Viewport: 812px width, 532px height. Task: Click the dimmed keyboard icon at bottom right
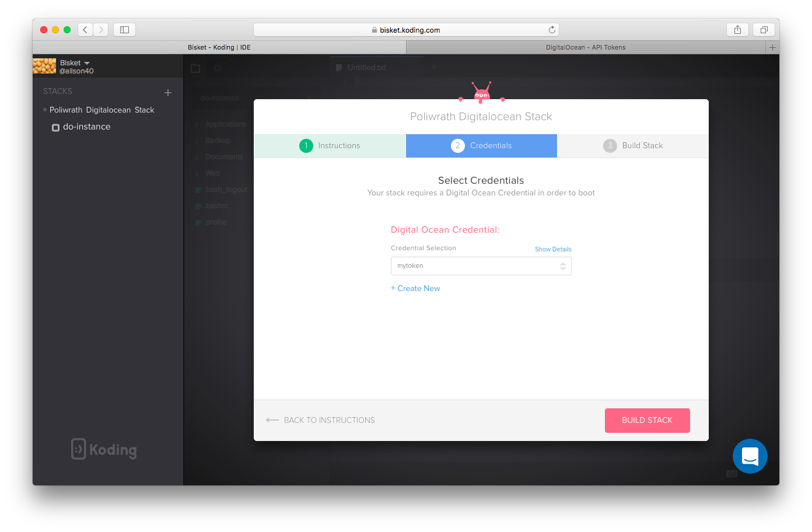(731, 474)
